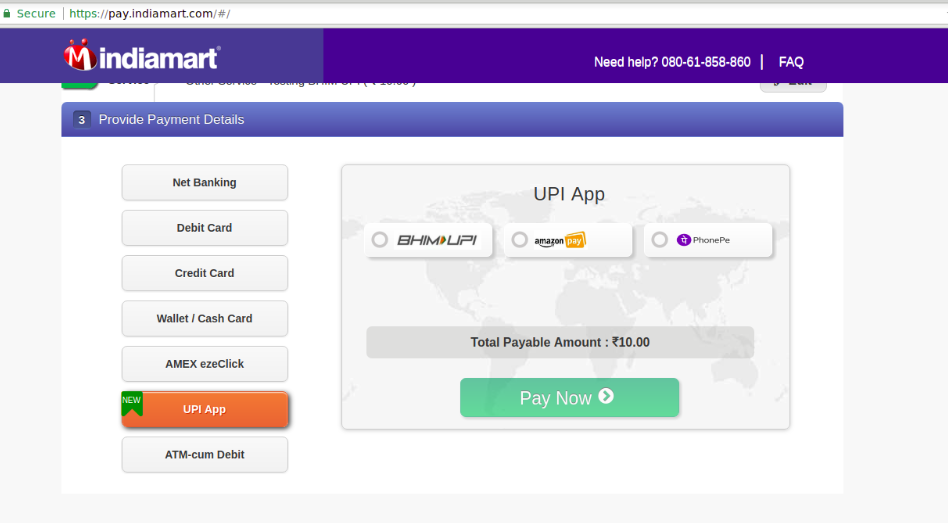Screen dimensions: 948x523
Task: Click the Amazon Pay logo
Action: [x=560, y=240]
